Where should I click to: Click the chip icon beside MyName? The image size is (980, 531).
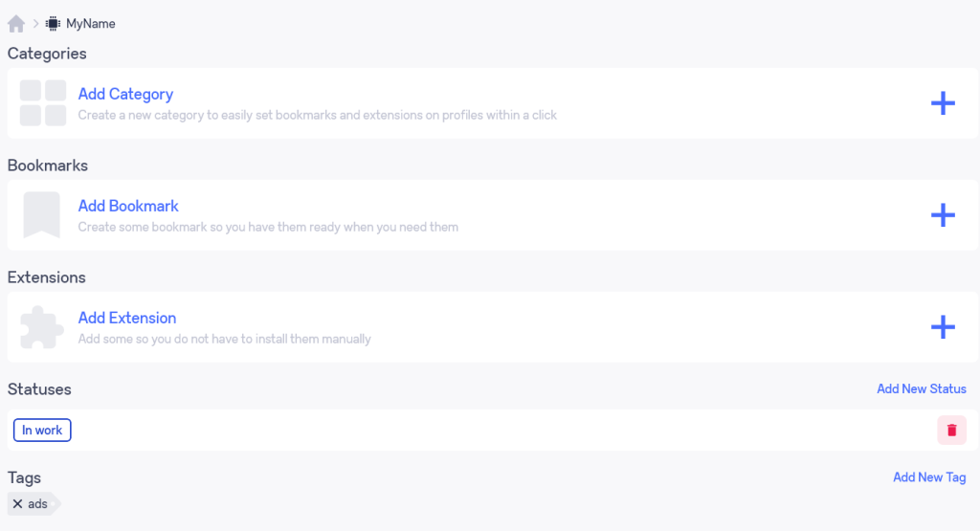coord(54,24)
